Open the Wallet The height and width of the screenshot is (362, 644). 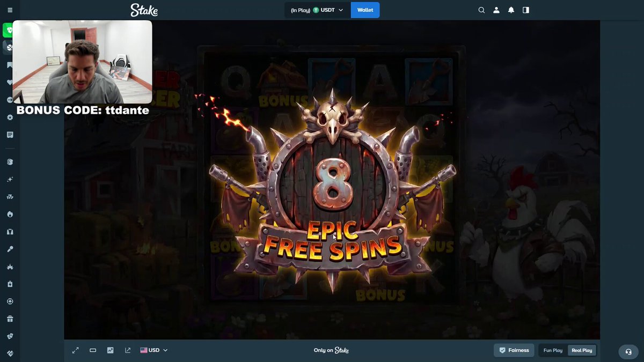click(365, 10)
